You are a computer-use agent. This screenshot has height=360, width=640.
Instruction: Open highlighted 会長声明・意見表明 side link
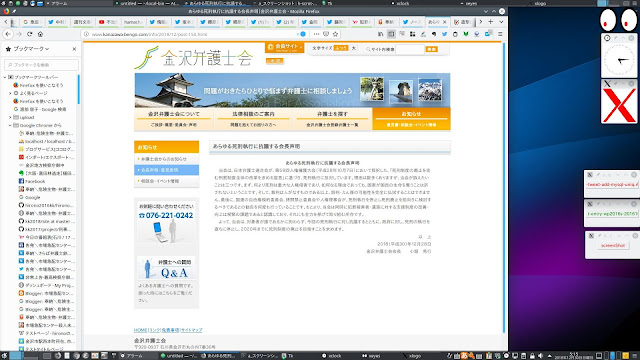167,170
